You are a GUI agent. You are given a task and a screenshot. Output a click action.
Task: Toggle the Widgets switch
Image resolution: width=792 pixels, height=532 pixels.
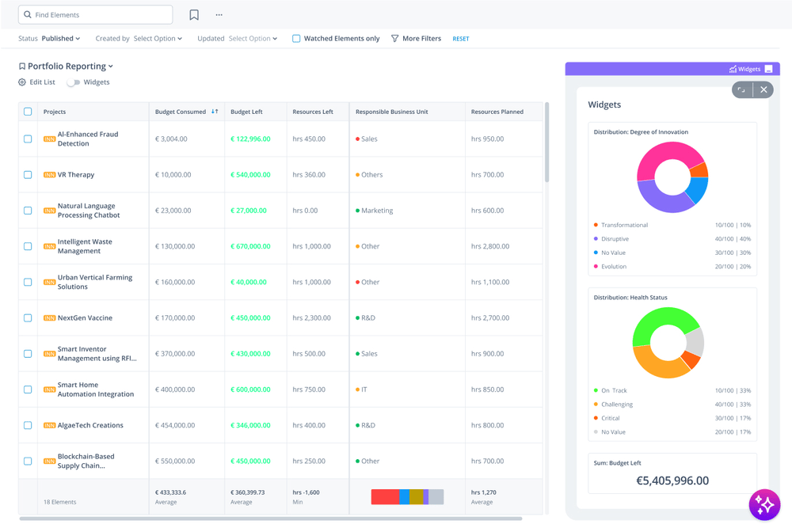pyautogui.click(x=73, y=82)
